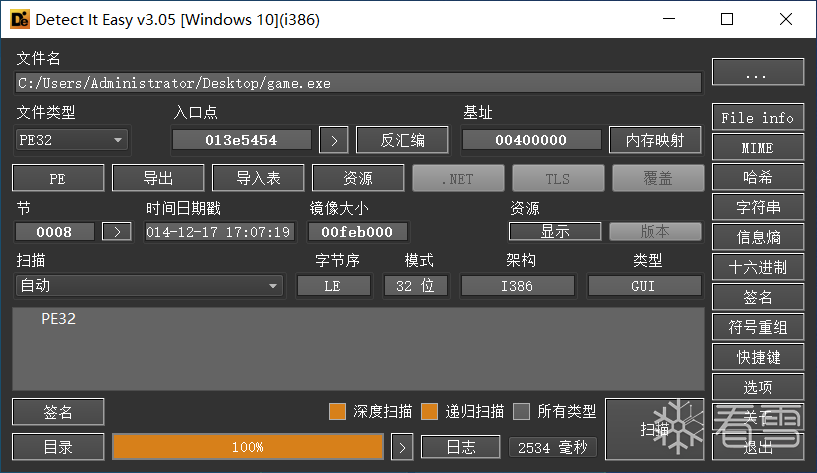This screenshot has width=817, height=473.
Task: Click the 版本 version button
Action: [655, 231]
